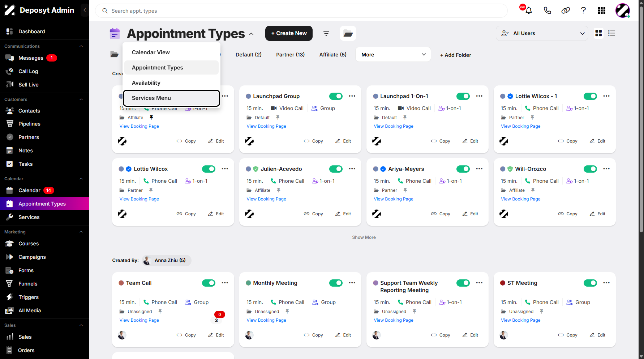Click the Create New button
This screenshot has height=359, width=644.
point(289,33)
